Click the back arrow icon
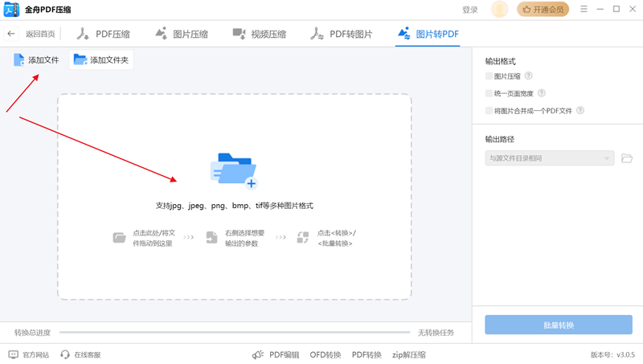 coord(11,34)
